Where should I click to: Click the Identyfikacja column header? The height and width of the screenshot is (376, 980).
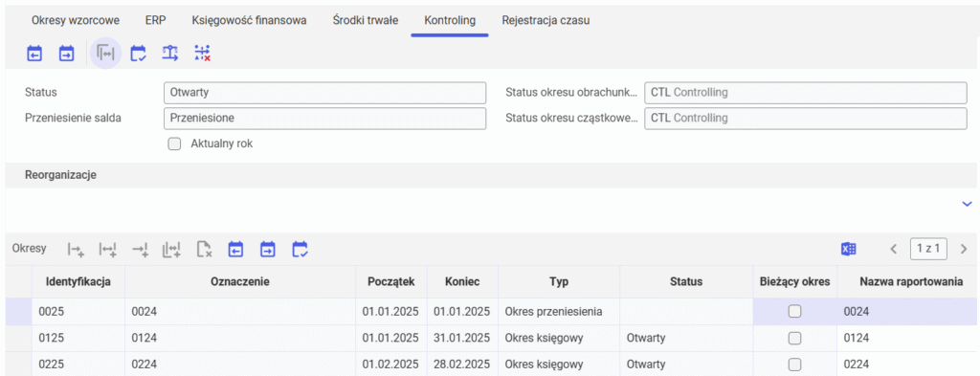tap(78, 281)
